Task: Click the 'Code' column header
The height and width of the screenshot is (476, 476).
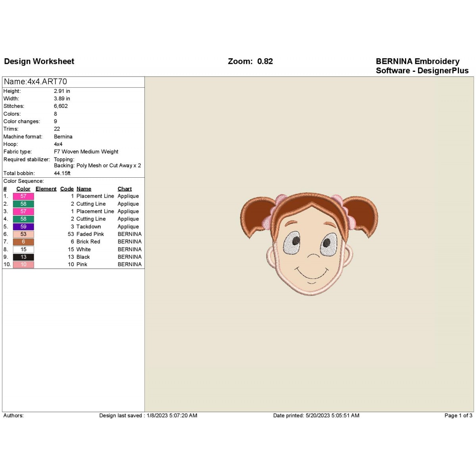Action: point(67,189)
